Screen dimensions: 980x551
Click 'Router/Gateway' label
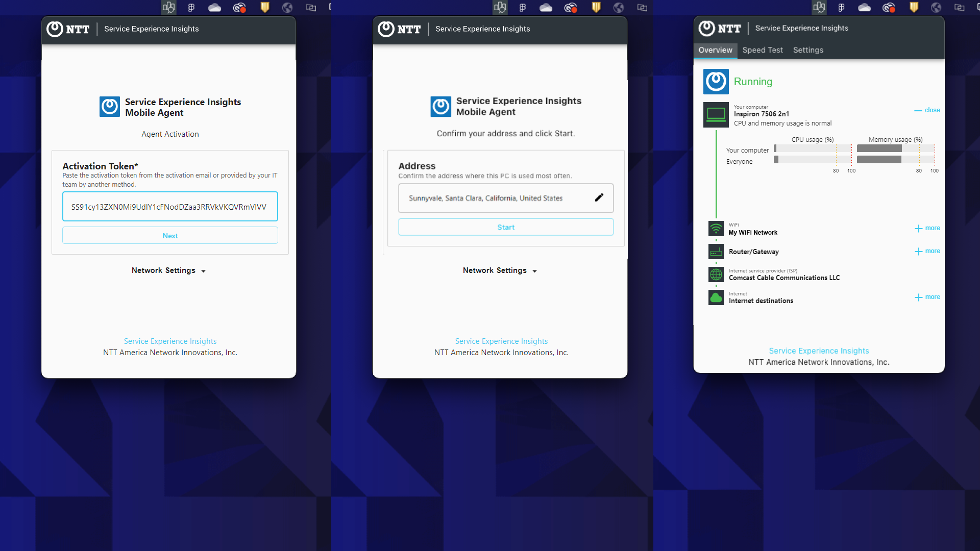753,252
